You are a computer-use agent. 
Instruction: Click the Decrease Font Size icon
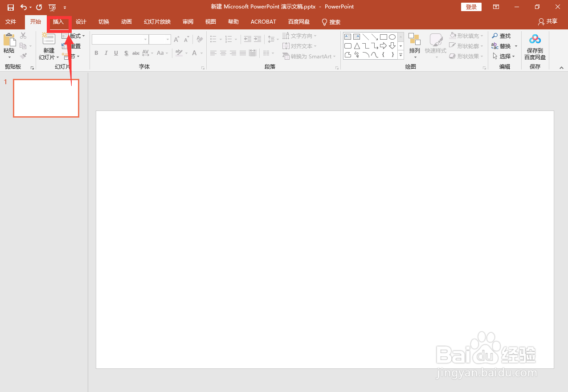coord(186,40)
